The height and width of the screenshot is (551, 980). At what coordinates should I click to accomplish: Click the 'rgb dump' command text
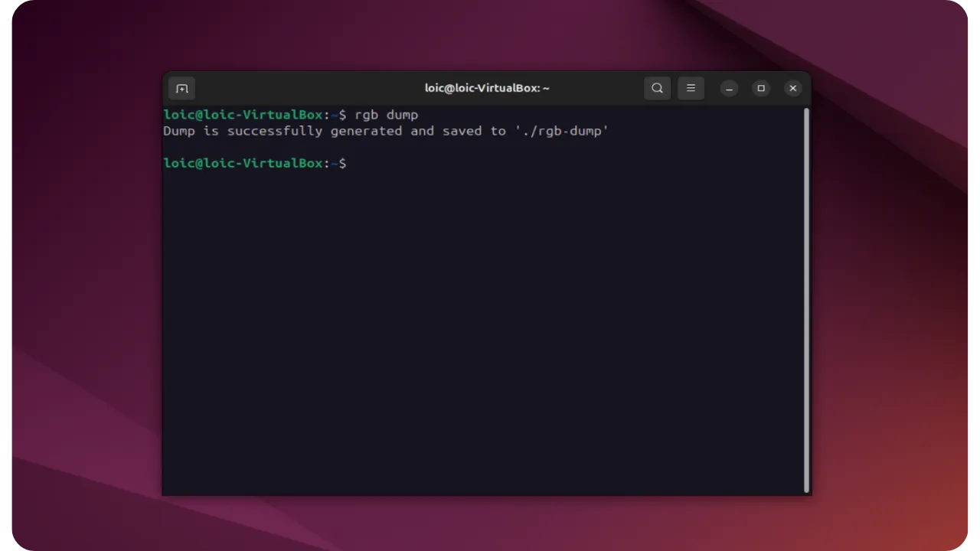pyautogui.click(x=385, y=115)
